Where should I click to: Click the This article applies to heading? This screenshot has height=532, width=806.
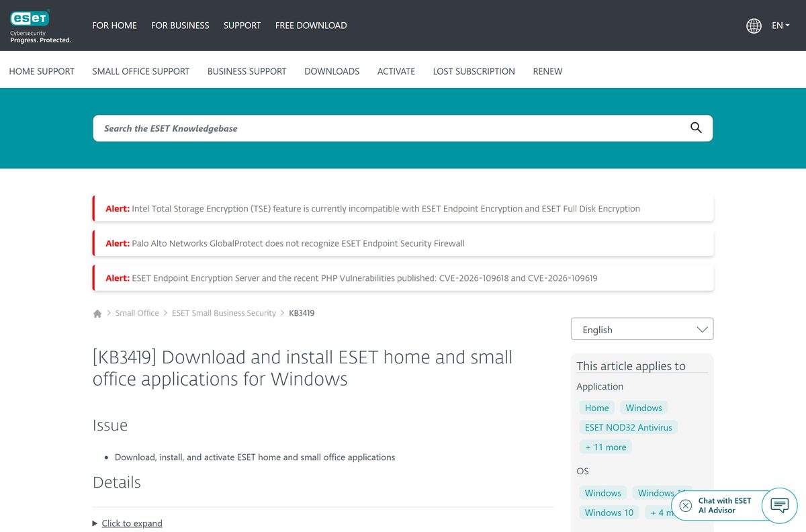pos(631,366)
